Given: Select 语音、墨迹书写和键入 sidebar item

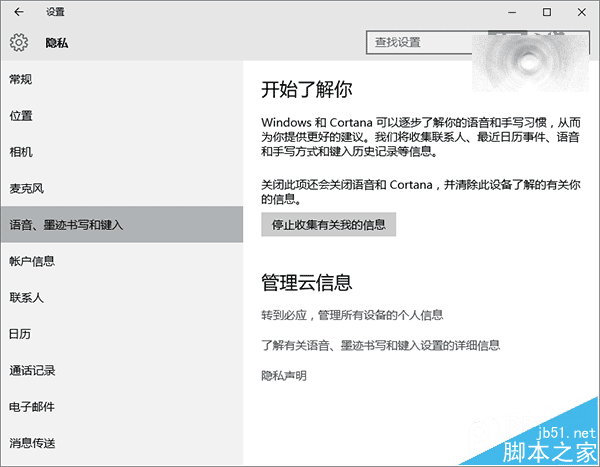Looking at the screenshot, I should pos(66,225).
